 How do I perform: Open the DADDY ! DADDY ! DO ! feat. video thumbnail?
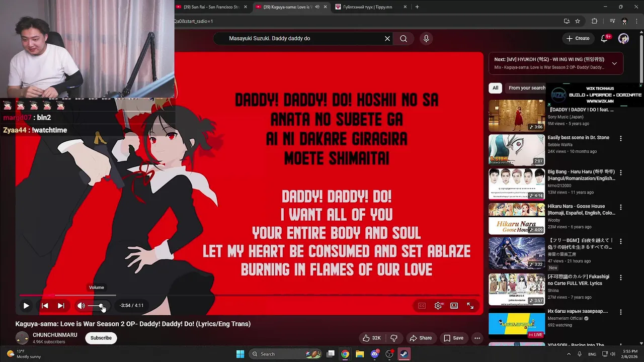click(517, 115)
